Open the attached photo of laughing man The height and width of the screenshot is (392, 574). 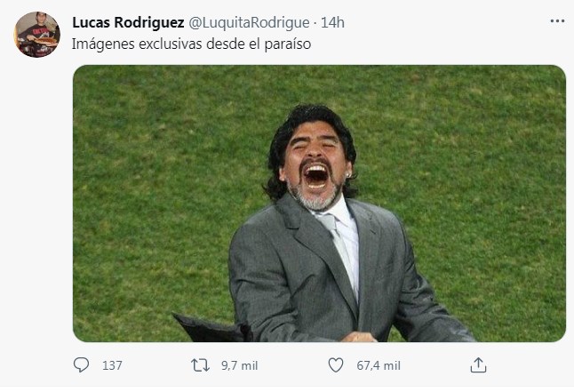coord(319,204)
